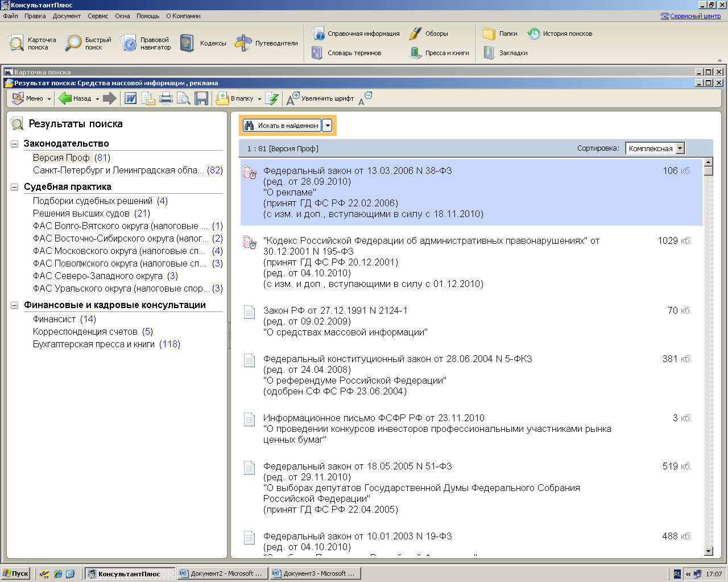Viewport: 728px width, 582px height.
Task: Open Словарь терминов glossary
Action: (346, 53)
